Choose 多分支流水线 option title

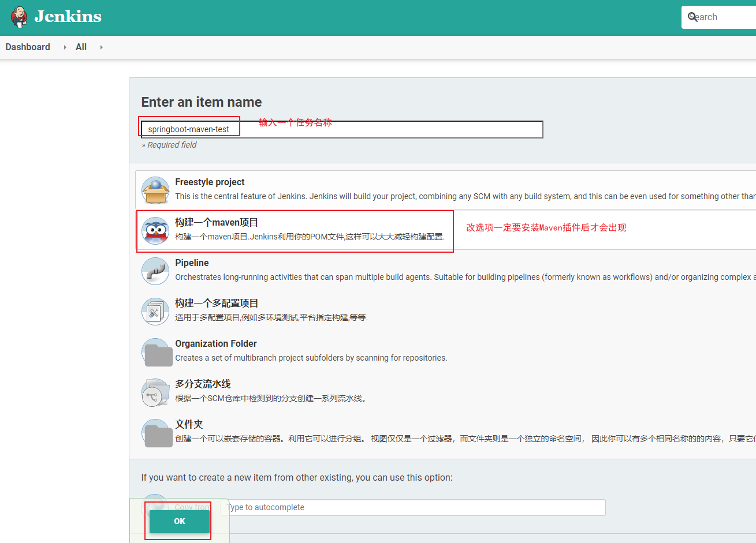click(203, 384)
